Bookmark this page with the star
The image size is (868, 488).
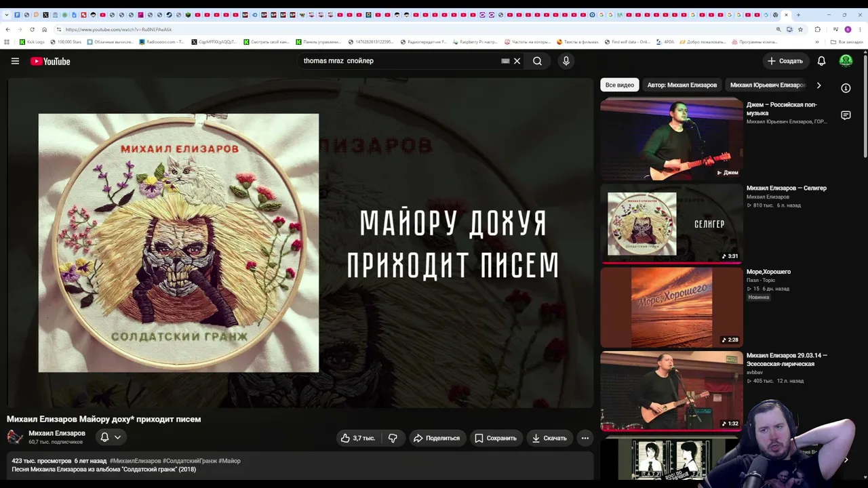click(x=800, y=29)
